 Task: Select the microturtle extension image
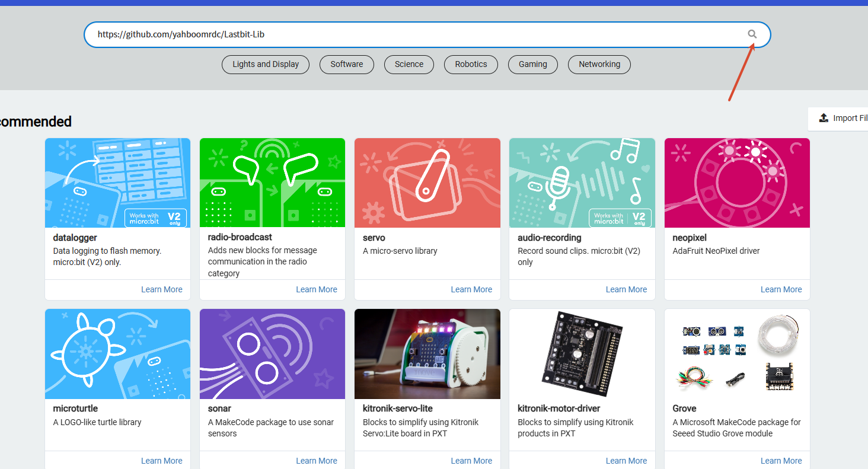[x=118, y=354]
